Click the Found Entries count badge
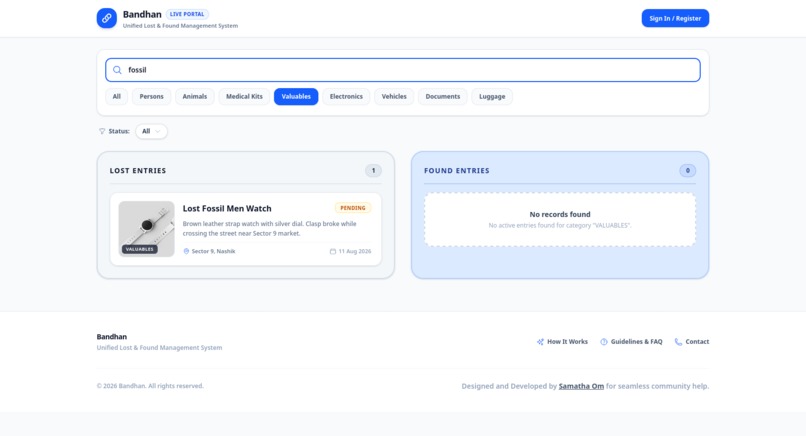Viewport: 806px width, 436px height. (x=687, y=171)
